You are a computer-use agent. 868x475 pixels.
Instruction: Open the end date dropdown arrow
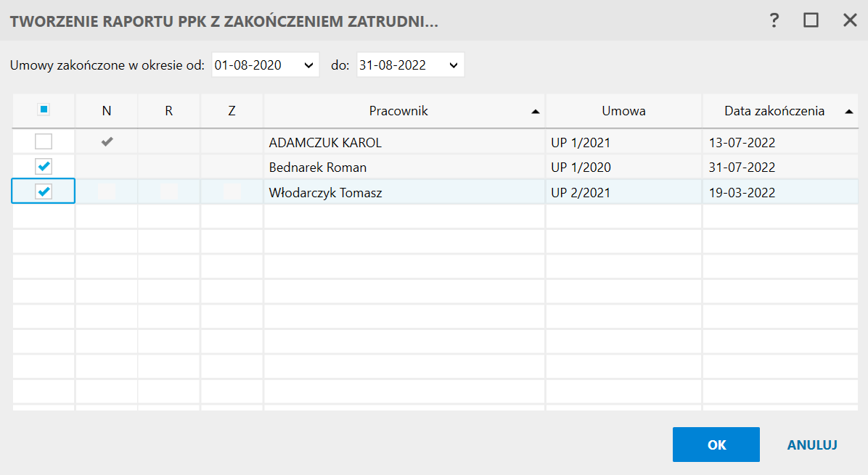click(x=454, y=65)
